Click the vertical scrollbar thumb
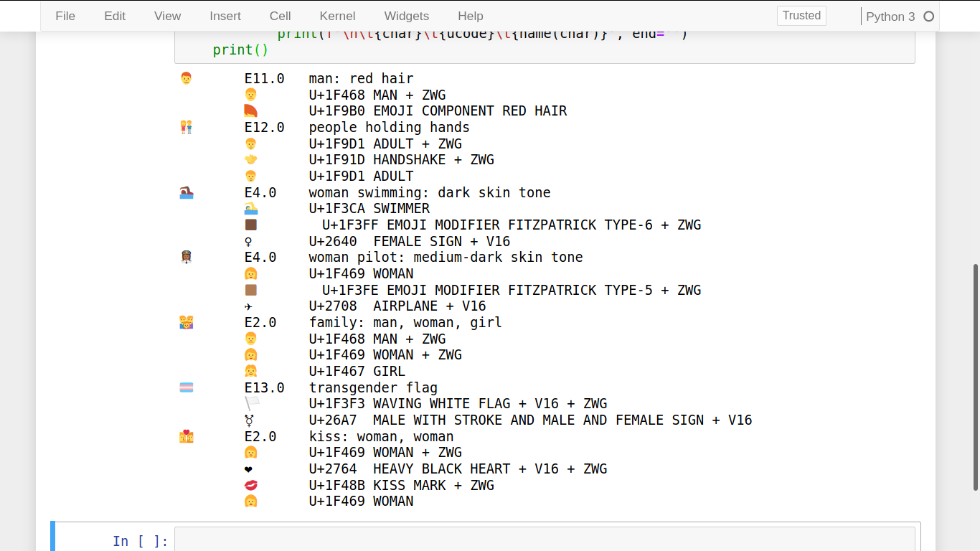Image resolution: width=980 pixels, height=551 pixels. [975, 377]
